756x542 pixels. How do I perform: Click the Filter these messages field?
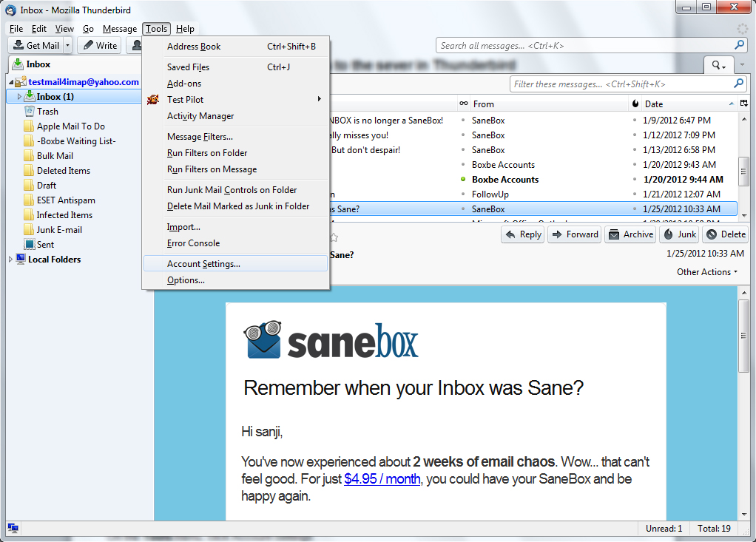click(x=628, y=84)
